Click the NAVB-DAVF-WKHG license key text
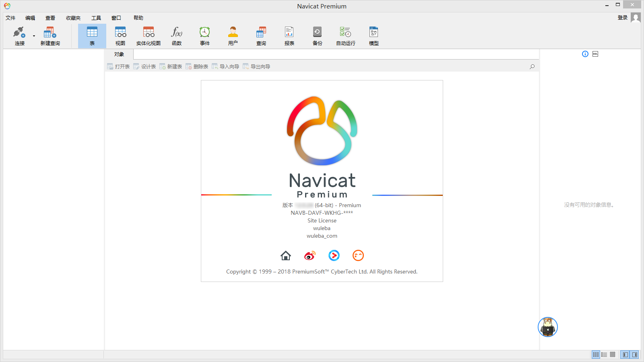The height and width of the screenshot is (362, 644). [322, 213]
